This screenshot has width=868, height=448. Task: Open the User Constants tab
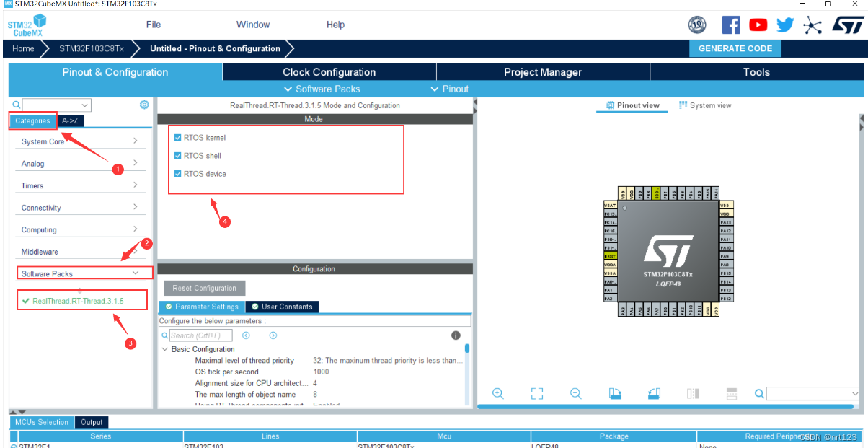(x=282, y=307)
